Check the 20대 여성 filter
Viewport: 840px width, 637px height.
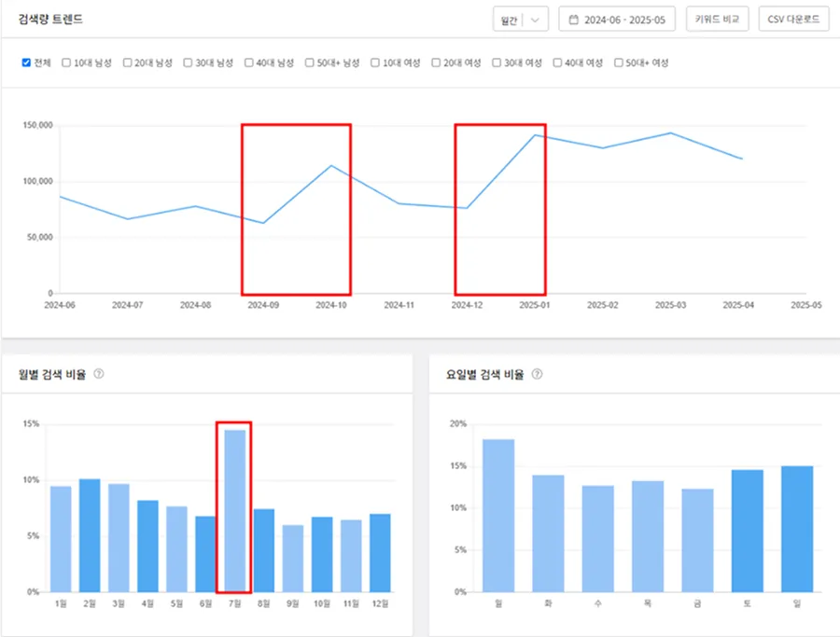click(x=436, y=62)
